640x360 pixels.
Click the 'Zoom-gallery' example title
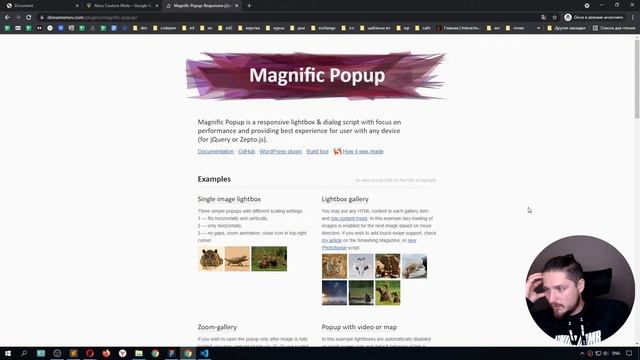(x=217, y=327)
